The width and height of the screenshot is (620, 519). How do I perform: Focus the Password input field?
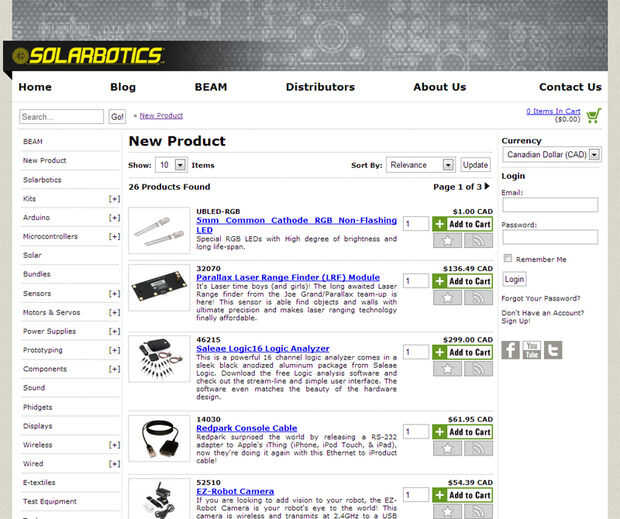(550, 238)
